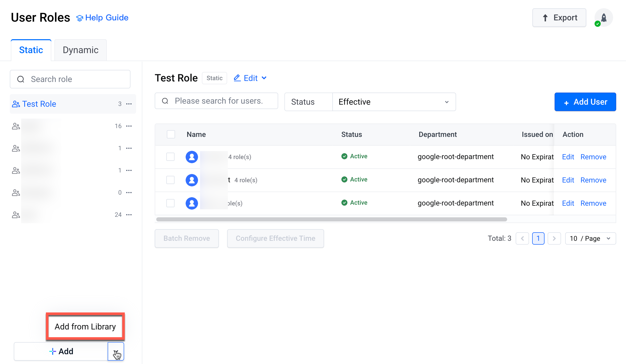Image resolution: width=626 pixels, height=364 pixels.
Task: Remove the first user row
Action: point(593,157)
